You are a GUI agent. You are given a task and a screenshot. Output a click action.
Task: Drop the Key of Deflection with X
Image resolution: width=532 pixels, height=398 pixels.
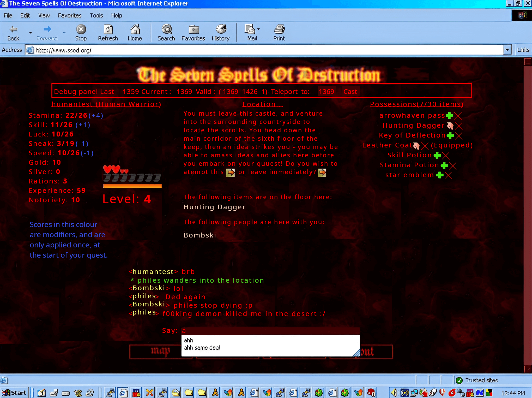click(459, 136)
